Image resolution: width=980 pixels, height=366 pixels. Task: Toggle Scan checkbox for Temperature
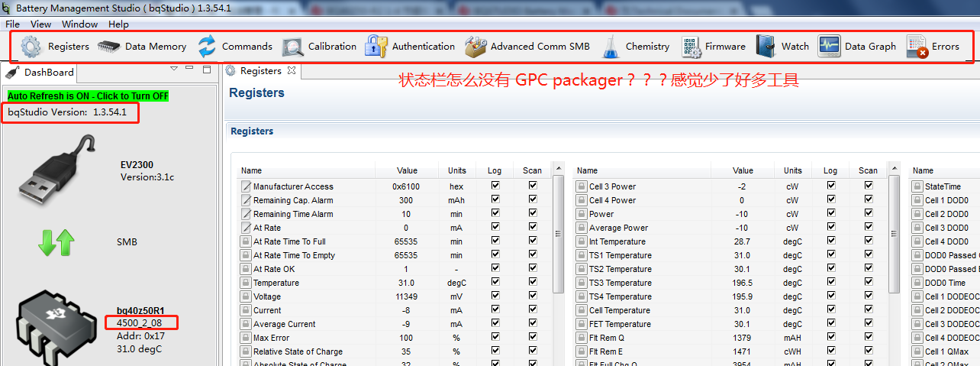coord(533,282)
